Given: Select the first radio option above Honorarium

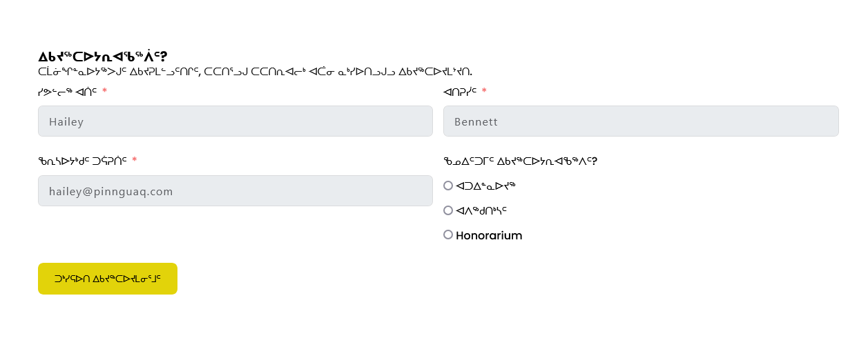Looking at the screenshot, I should (448, 186).
